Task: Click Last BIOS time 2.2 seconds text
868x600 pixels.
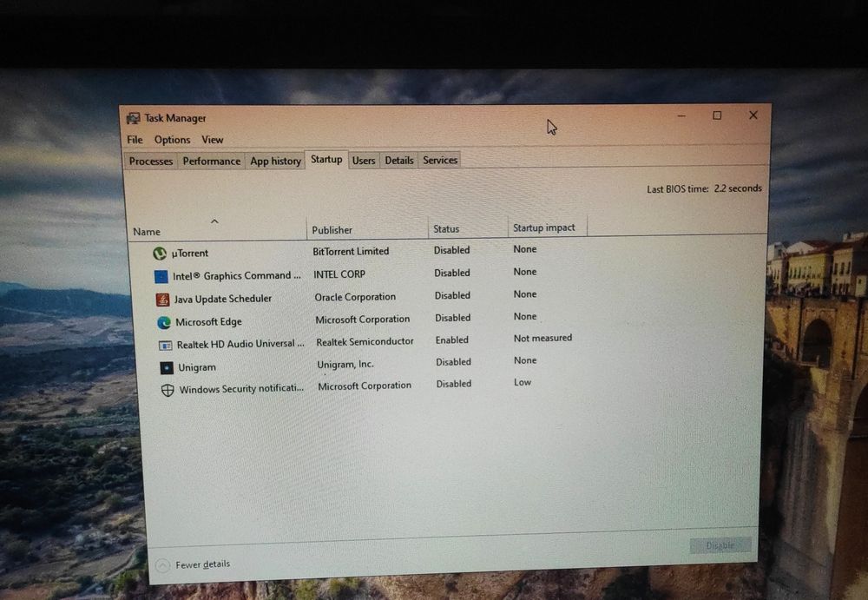Action: [704, 189]
